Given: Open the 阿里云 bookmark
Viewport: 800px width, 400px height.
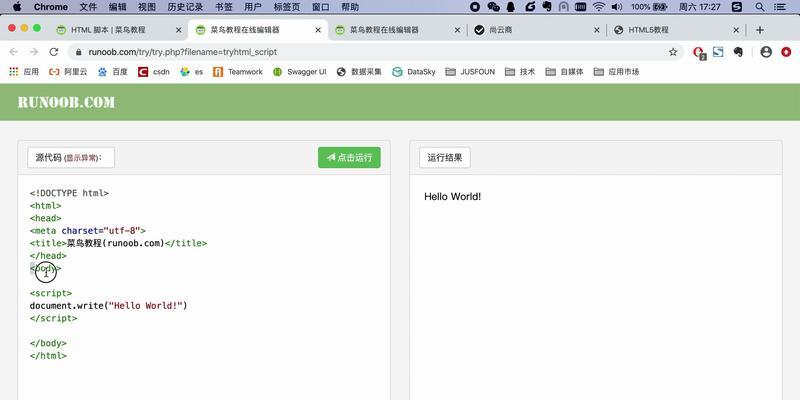Looking at the screenshot, I should tap(68, 72).
